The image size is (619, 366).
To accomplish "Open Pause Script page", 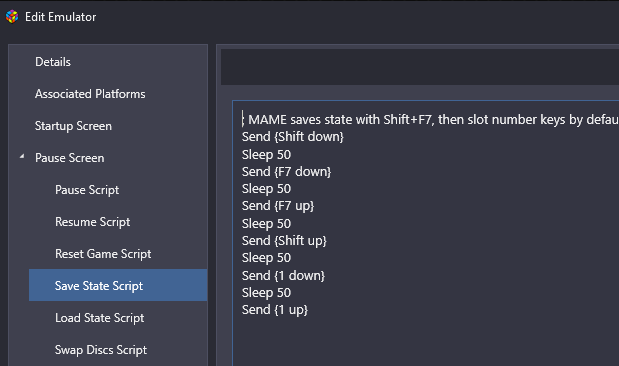I will (x=87, y=190).
